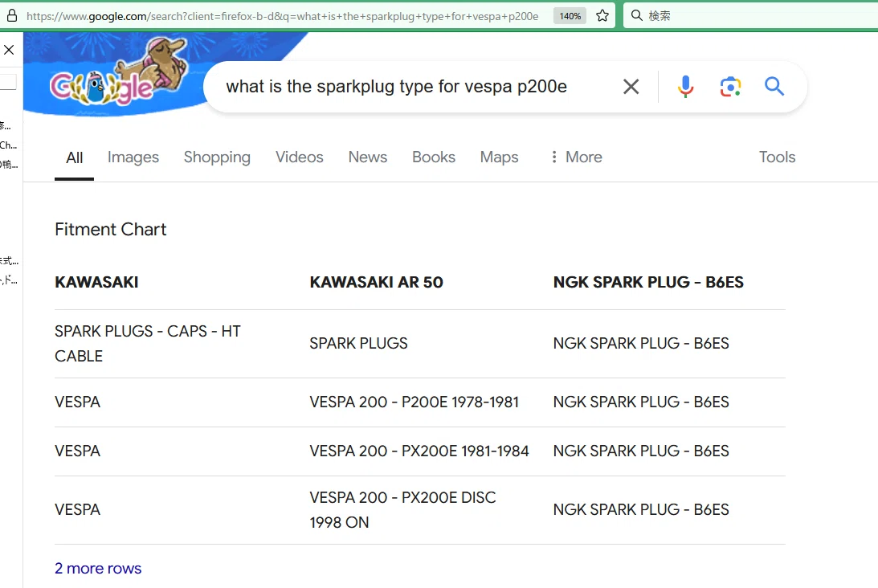Switch to Books results tab
Screen dimensions: 878x588
pos(434,157)
